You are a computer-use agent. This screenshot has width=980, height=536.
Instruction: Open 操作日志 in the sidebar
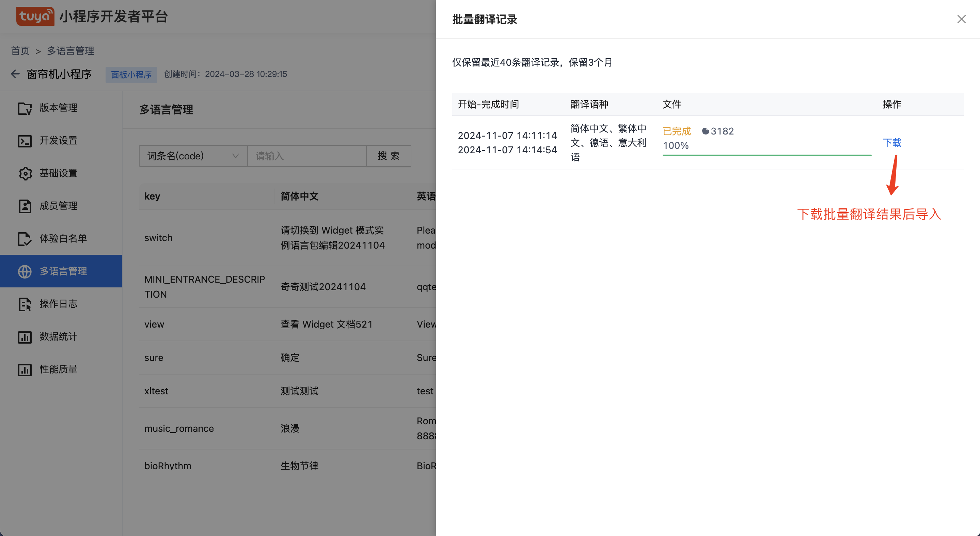pos(61,304)
